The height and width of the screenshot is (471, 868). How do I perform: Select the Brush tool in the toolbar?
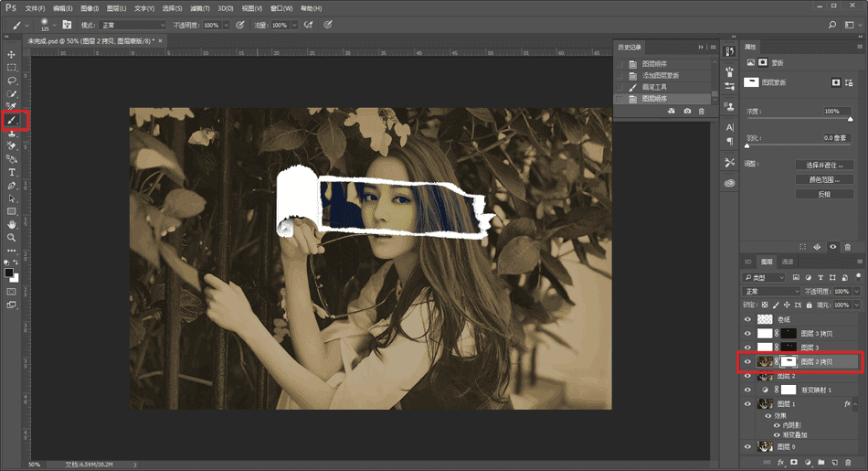[13, 120]
